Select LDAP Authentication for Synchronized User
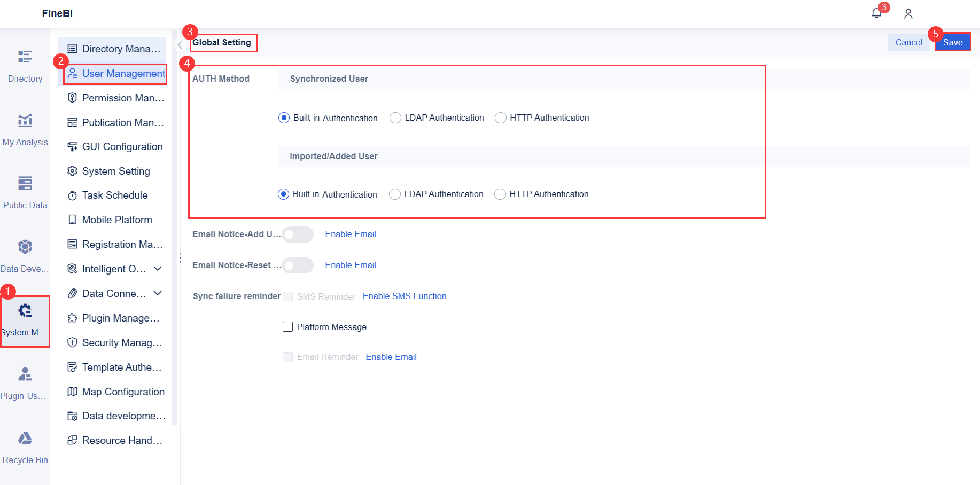Viewport: 980px width, 485px height. pyautogui.click(x=395, y=118)
